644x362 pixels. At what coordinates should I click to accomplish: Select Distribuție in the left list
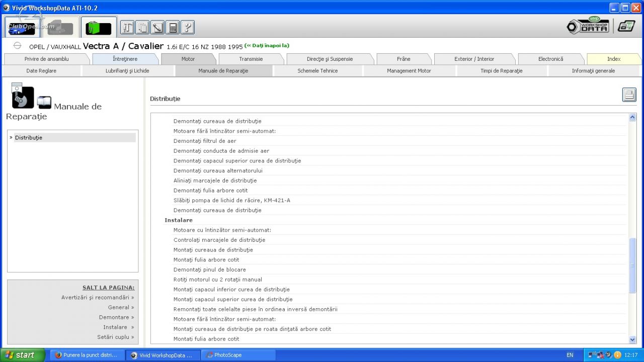pyautogui.click(x=74, y=137)
